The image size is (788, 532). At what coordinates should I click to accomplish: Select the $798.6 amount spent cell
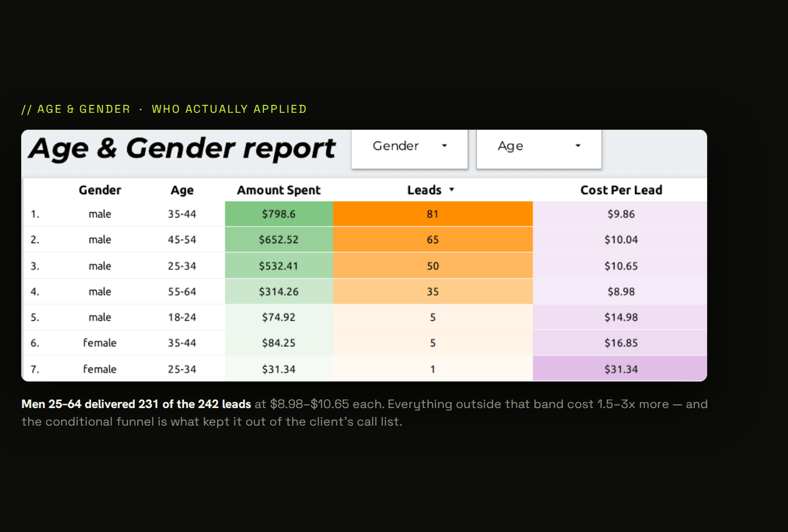point(279,214)
